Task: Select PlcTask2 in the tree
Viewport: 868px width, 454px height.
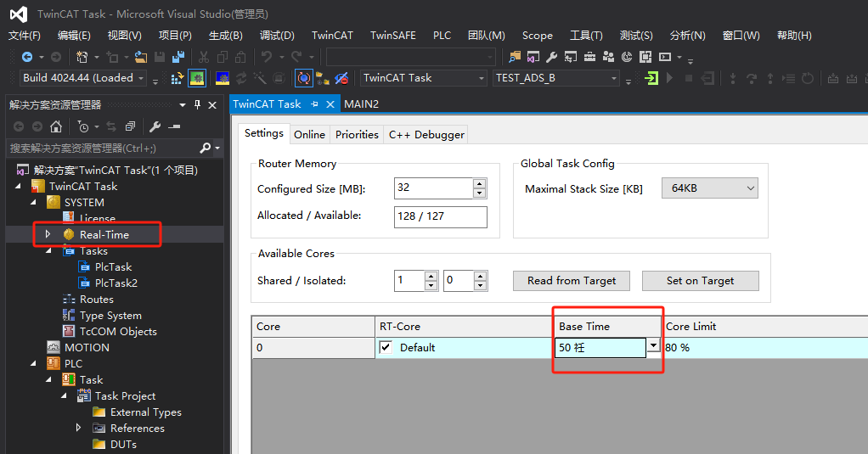Action: [x=116, y=283]
